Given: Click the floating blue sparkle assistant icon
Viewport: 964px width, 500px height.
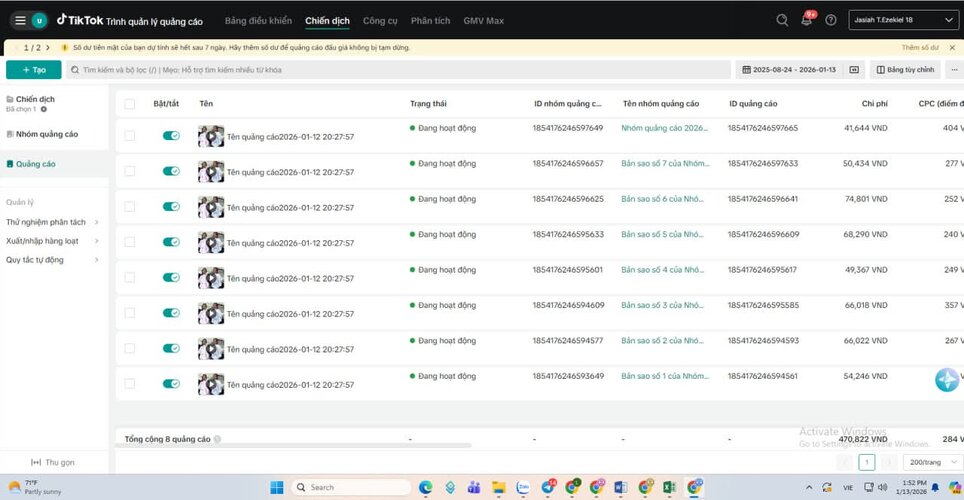Looking at the screenshot, I should pos(946,380).
